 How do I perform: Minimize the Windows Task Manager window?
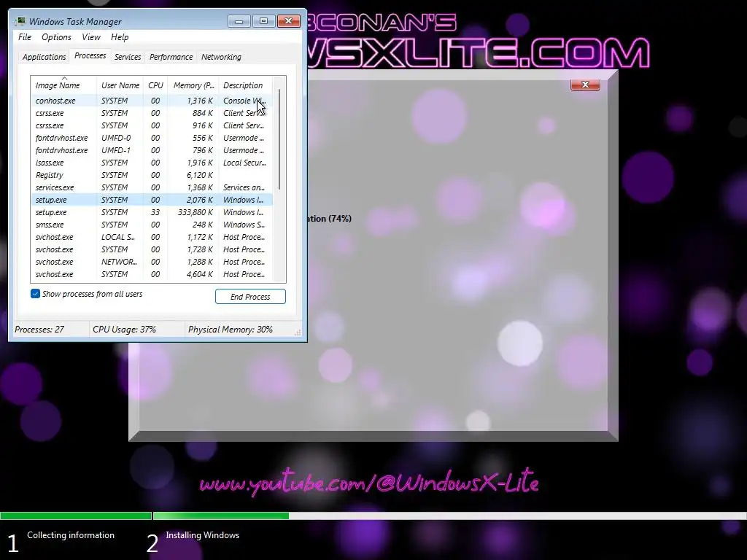239,21
